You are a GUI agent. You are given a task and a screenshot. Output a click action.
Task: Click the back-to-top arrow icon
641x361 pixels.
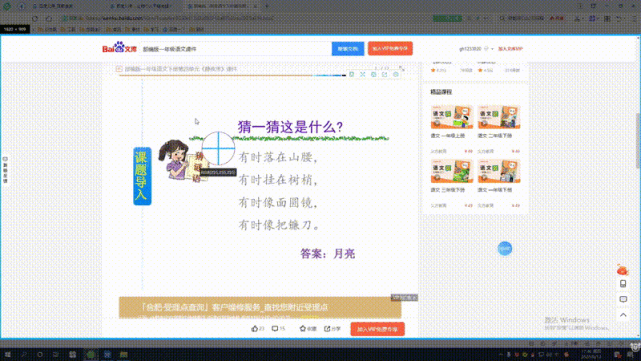623,315
